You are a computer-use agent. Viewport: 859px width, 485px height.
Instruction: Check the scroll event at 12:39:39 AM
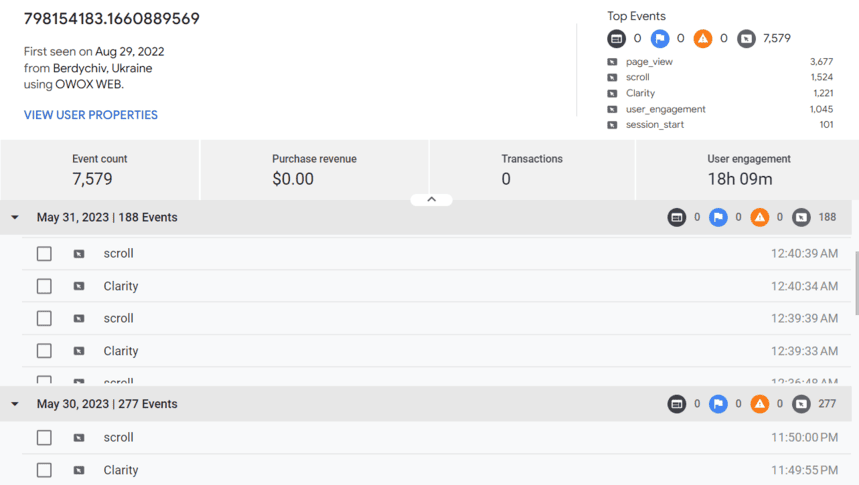44,318
